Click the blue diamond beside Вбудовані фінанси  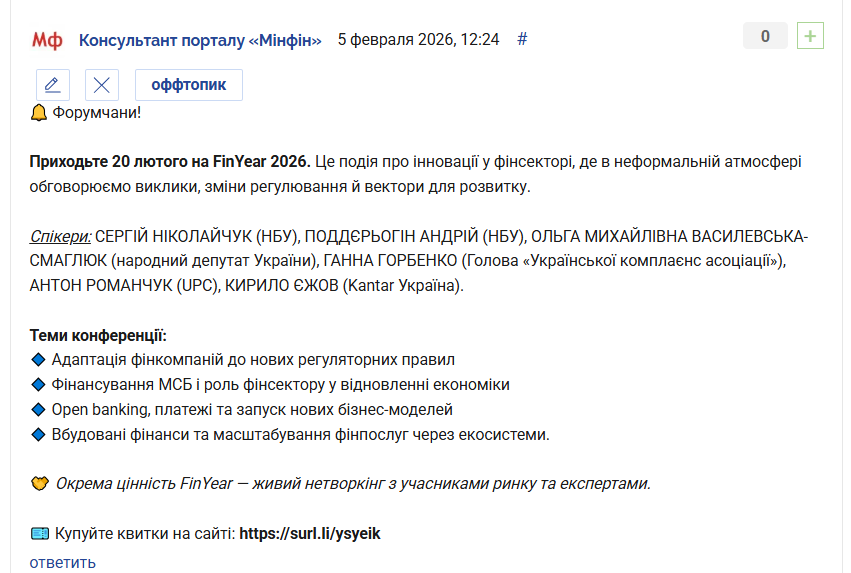[39, 435]
